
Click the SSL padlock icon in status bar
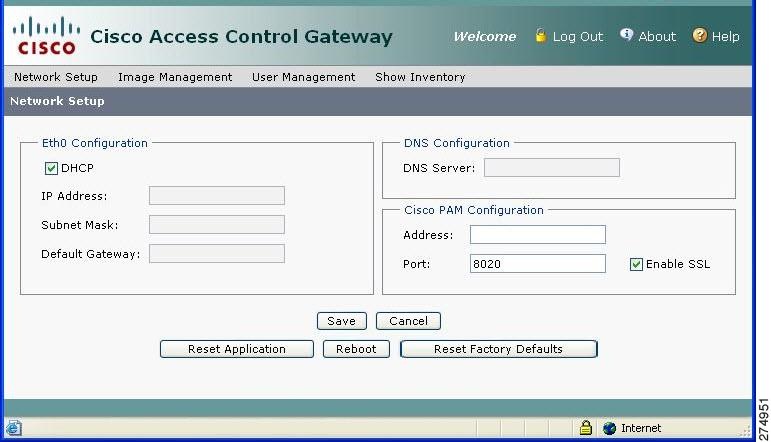[x=585, y=427]
